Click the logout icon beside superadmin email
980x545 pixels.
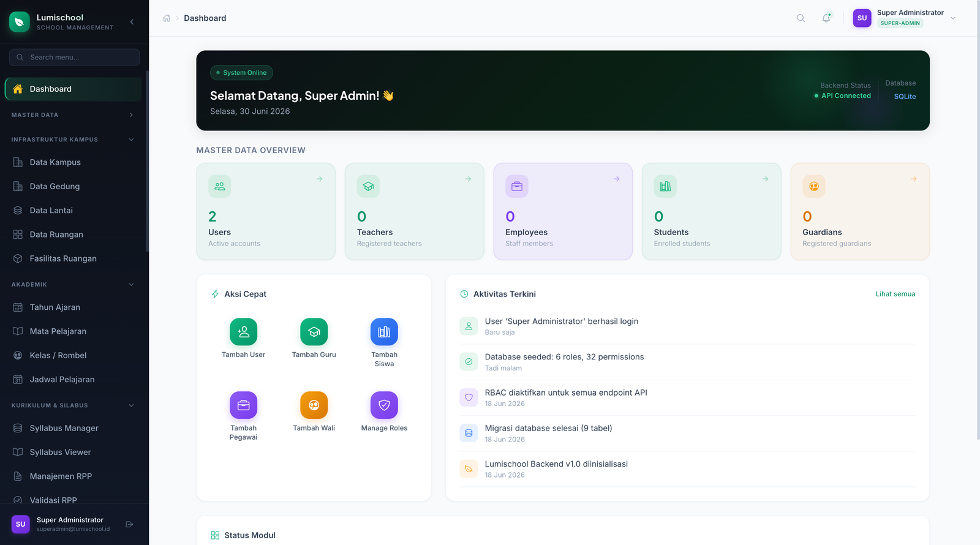tap(129, 525)
